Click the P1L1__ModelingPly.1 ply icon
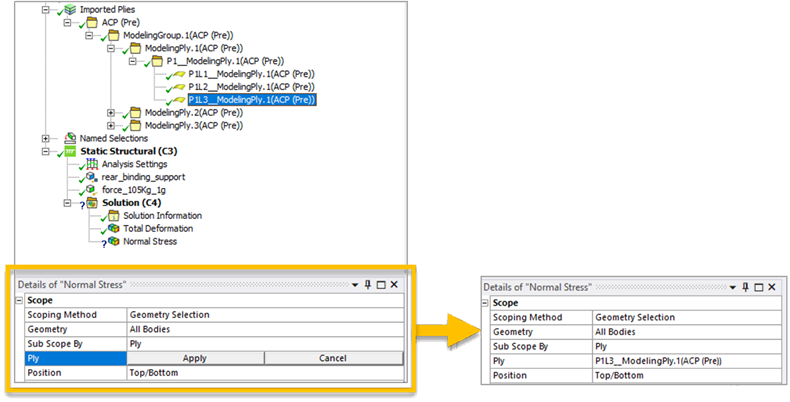This screenshot has width=790, height=402. 179,75
